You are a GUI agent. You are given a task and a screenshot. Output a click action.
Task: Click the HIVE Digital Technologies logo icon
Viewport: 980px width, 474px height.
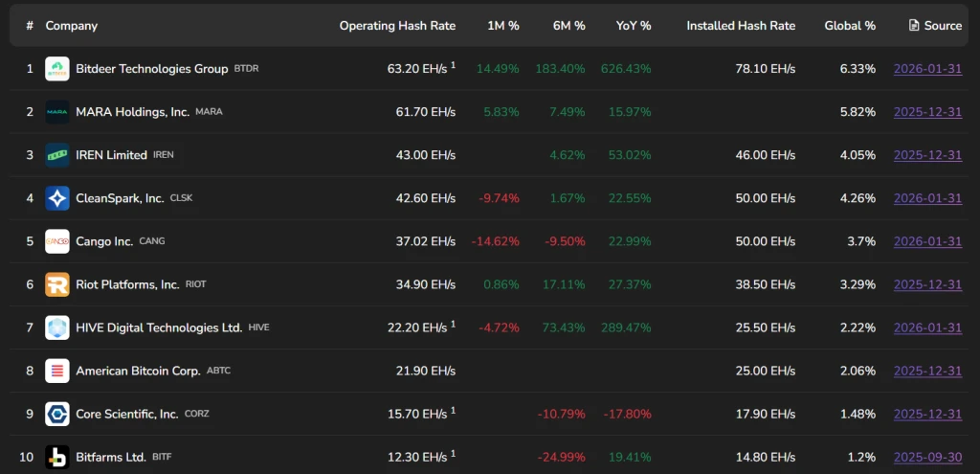point(57,327)
